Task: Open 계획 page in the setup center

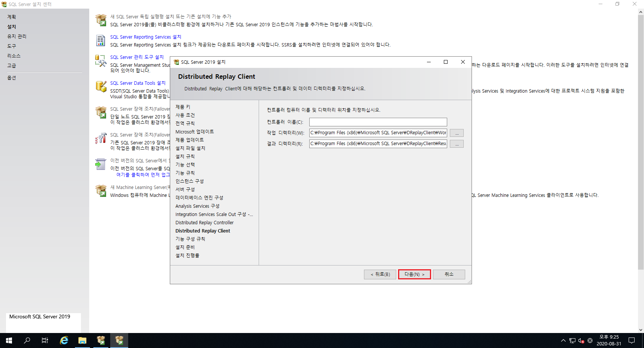Action: [x=12, y=17]
